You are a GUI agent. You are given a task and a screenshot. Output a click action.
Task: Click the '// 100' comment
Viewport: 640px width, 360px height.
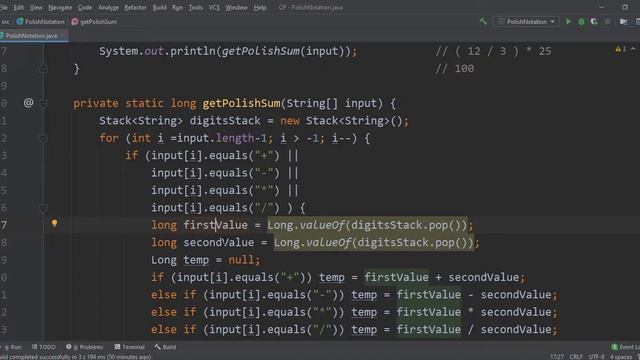point(455,68)
